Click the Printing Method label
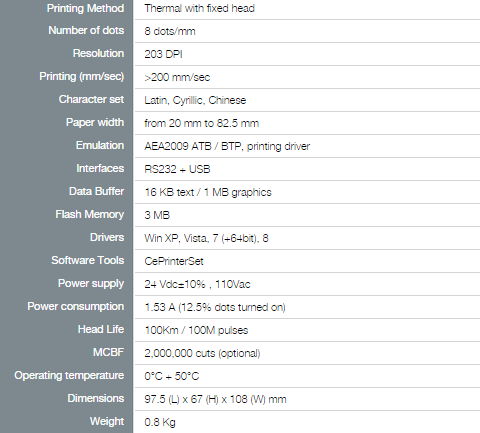This screenshot has height=433, width=480. point(85,8)
